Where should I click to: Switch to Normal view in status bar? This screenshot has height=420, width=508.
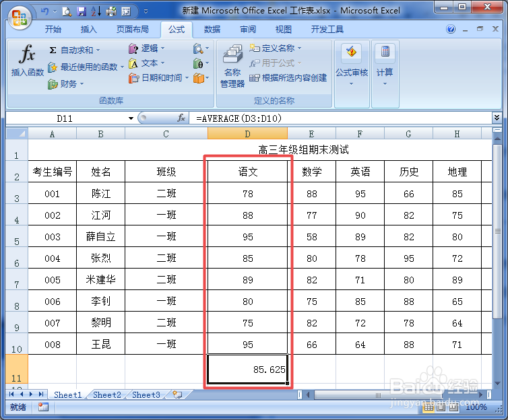(428, 407)
